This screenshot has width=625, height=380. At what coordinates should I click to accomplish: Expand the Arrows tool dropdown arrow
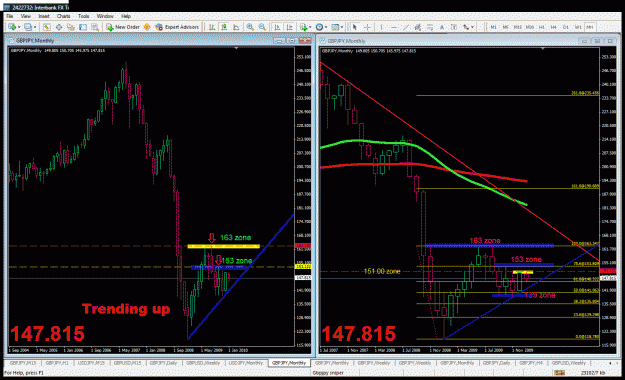click(x=472, y=27)
